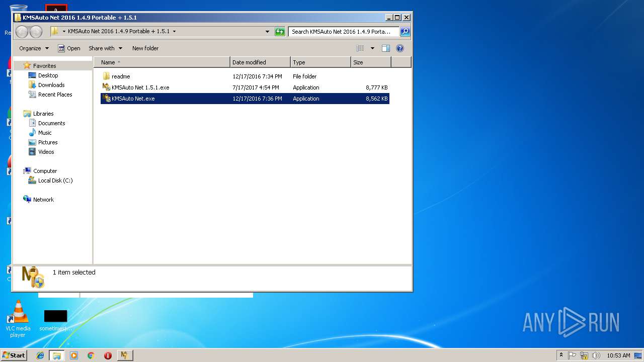Select Computer in the navigation pane
The height and width of the screenshot is (362, 644).
pos(45,171)
